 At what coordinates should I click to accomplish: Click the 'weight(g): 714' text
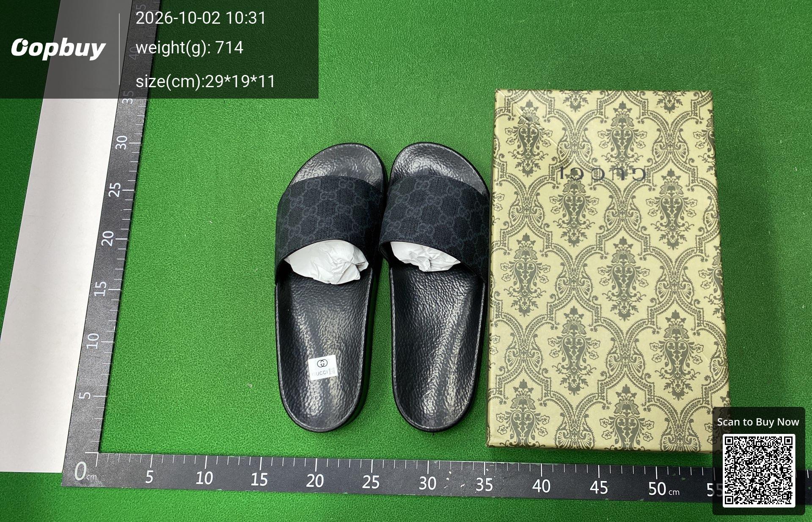(189, 47)
